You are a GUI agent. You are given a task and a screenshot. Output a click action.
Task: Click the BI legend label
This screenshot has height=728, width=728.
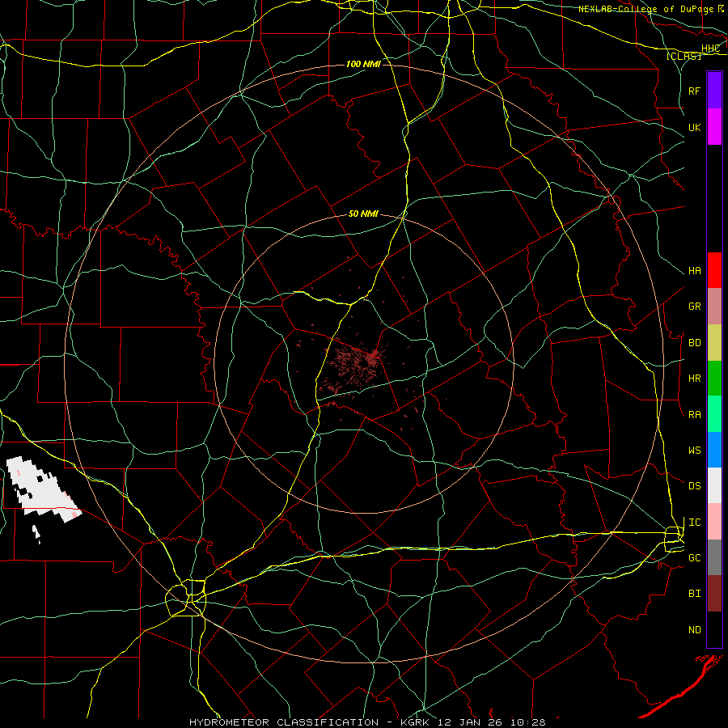(x=694, y=594)
